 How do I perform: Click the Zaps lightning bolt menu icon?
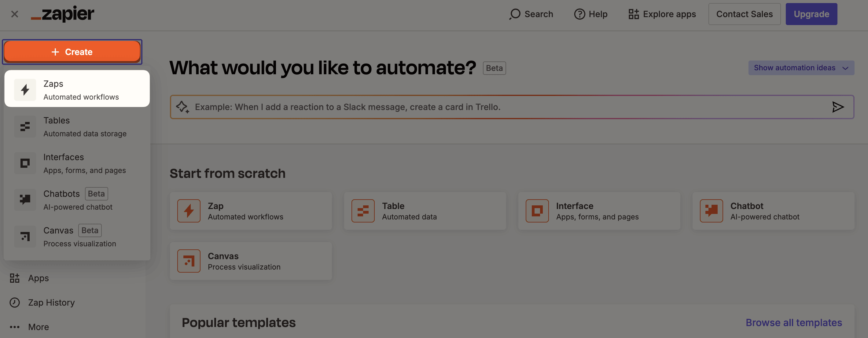click(25, 90)
